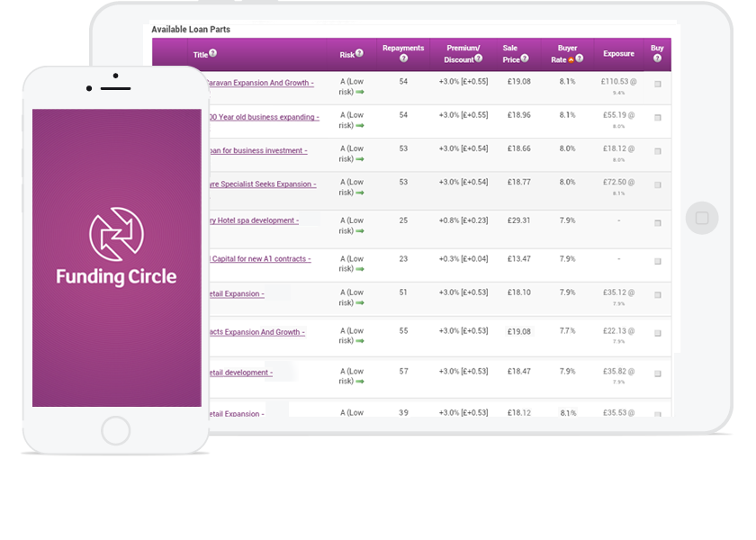Open Specialist Seeks Expansion loan link
The image size is (756, 540).
point(263,184)
